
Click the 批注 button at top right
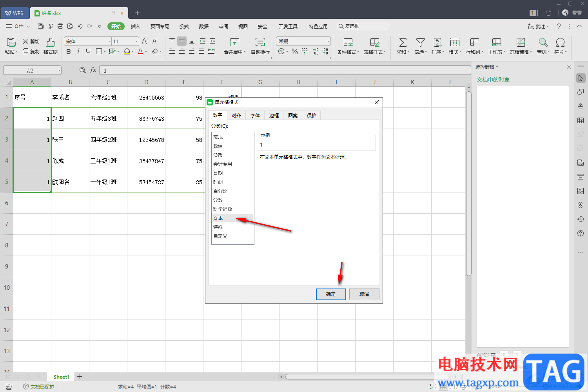(538, 26)
